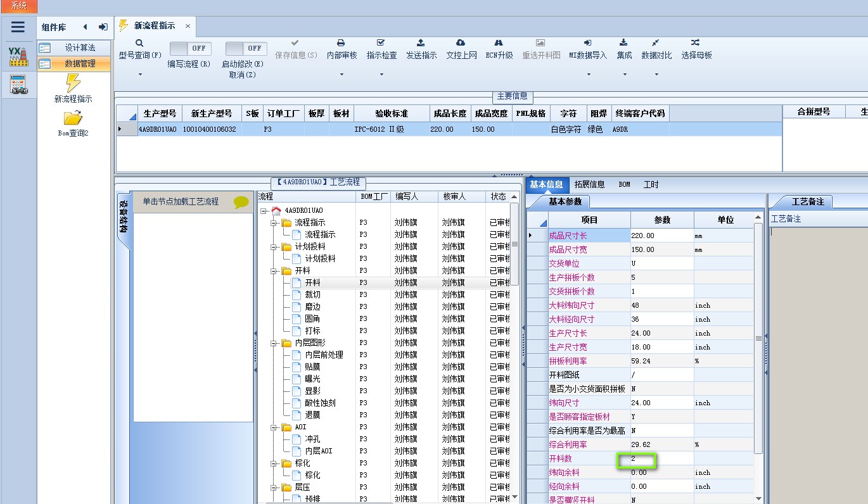Image resolution: width=868 pixels, height=504 pixels.
Task: Click the ECN升级 toolbar icon
Action: [x=499, y=43]
